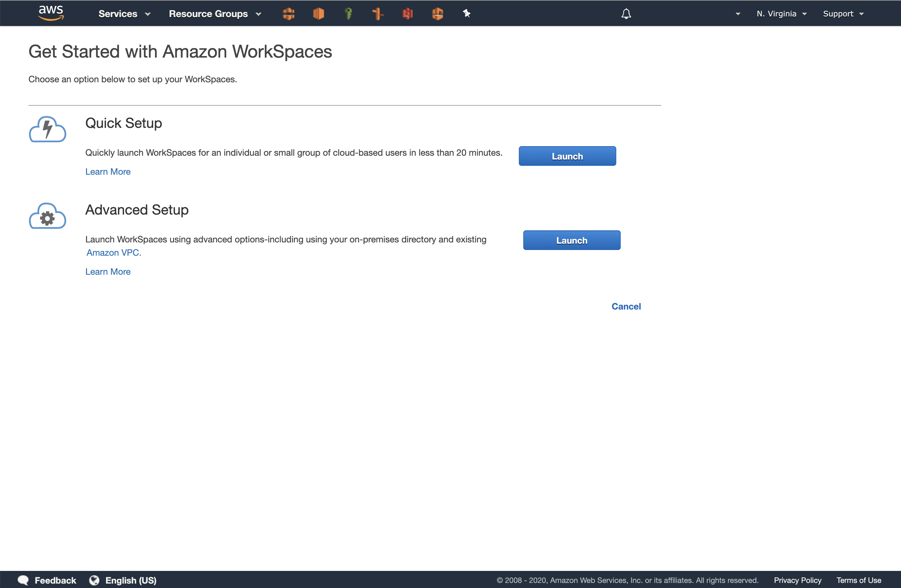This screenshot has height=588, width=901.
Task: Open the green key IAM shortcut
Action: [x=348, y=14]
